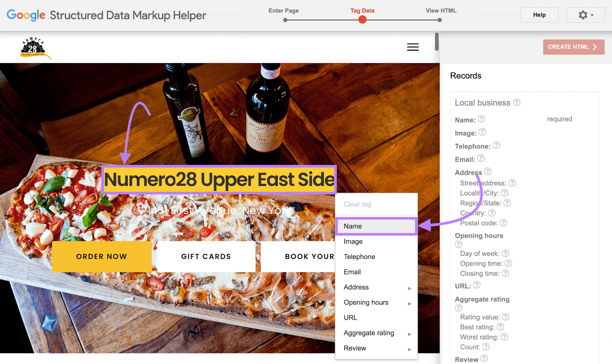Open the settings gear dropdown
612x364 pixels.
[586, 15]
